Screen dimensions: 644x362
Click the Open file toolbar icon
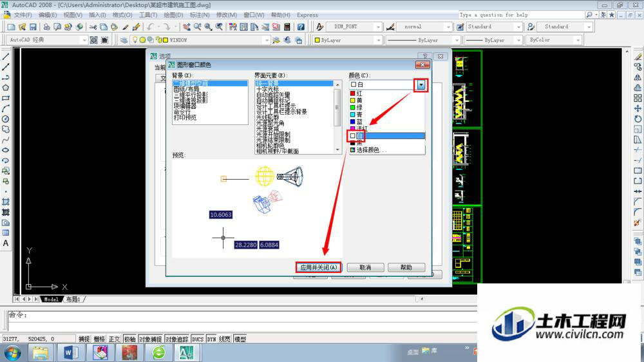(x=22, y=27)
